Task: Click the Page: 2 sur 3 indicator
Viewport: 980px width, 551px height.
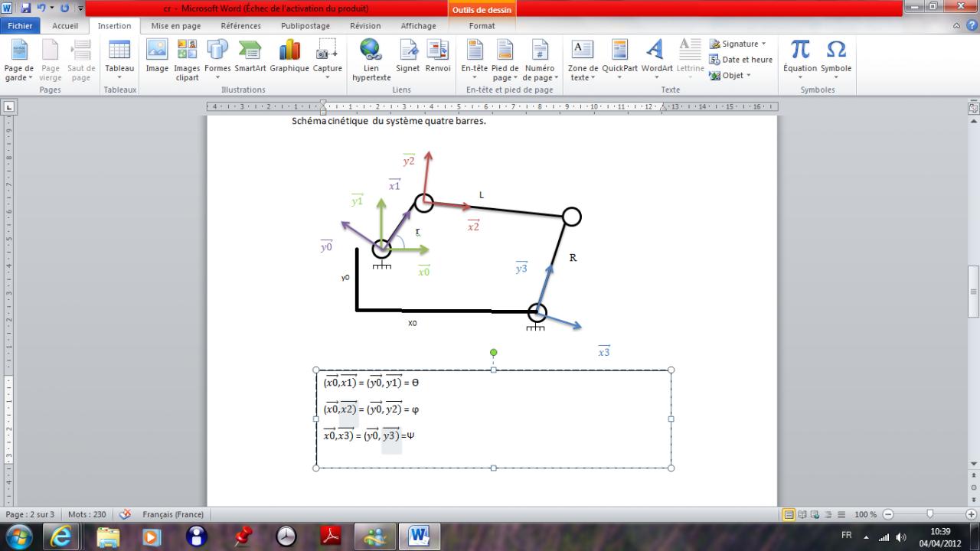Action: (30, 514)
